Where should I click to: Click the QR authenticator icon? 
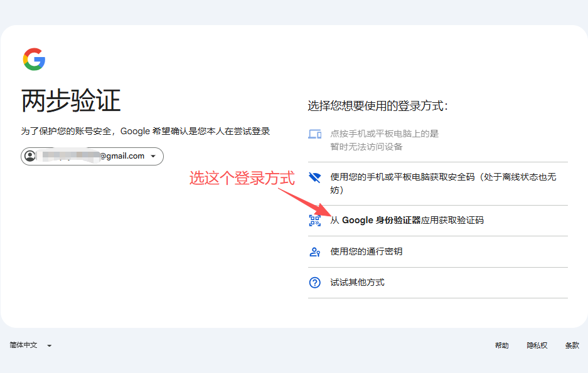314,221
